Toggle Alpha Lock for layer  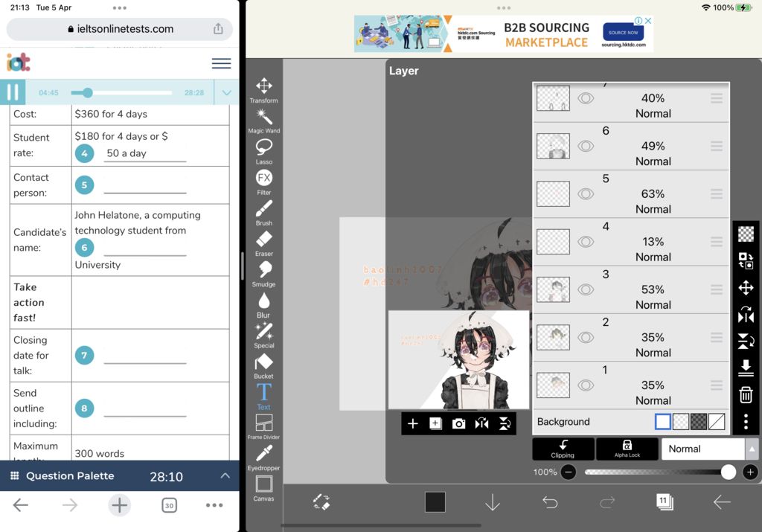click(627, 449)
